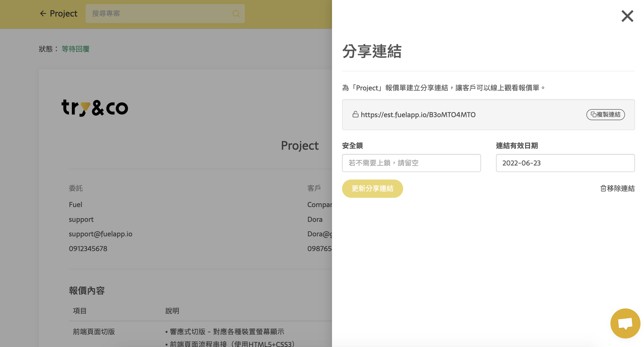
Task: Click the Project quotation title
Action: click(300, 146)
